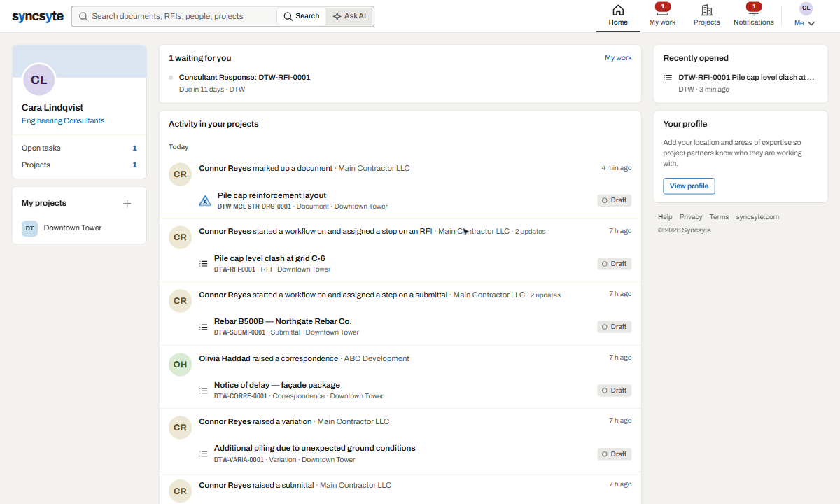The width and height of the screenshot is (840, 504).
Task: Click the magnifier icon in the search field
Action: point(83,16)
